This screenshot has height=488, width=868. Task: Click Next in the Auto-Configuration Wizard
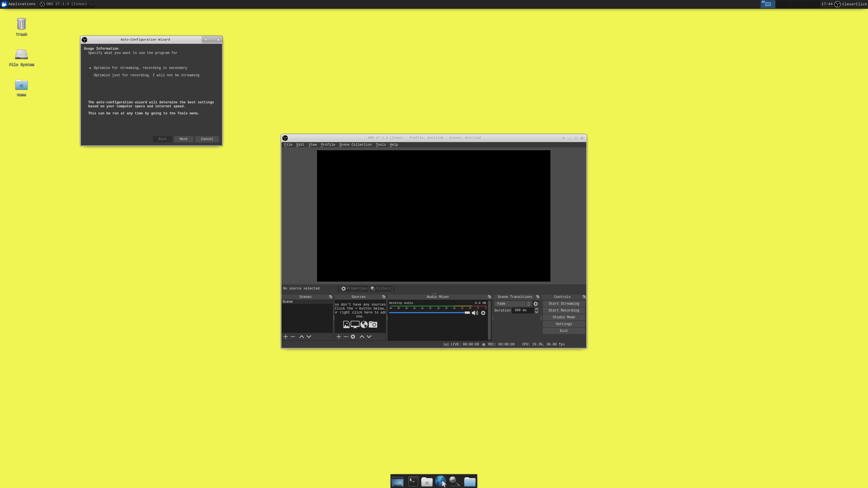coord(183,139)
